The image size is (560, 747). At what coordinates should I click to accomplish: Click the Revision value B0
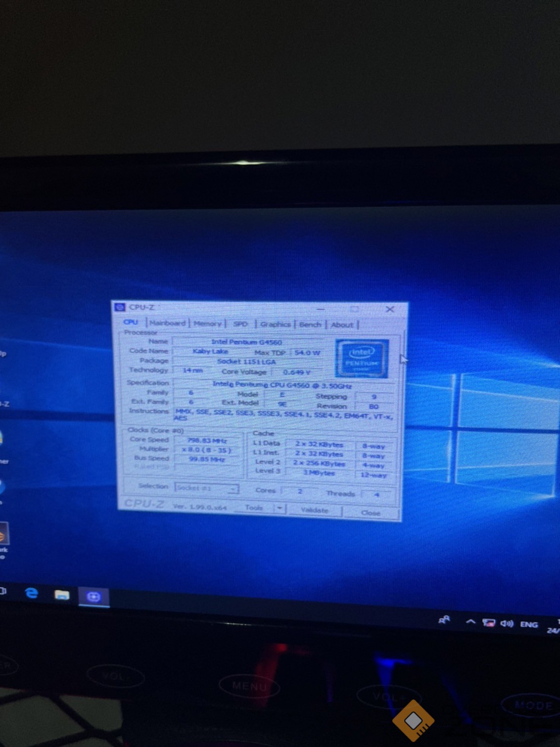coord(374,406)
